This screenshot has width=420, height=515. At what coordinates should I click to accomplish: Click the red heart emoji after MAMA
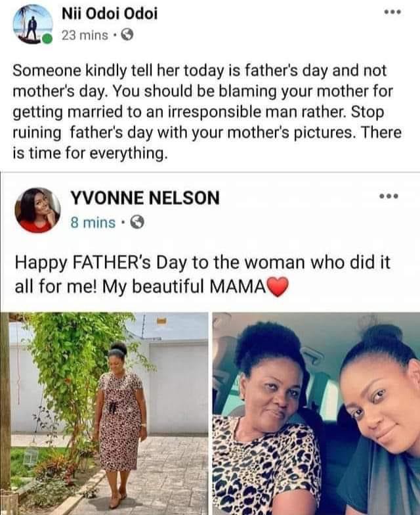tap(280, 287)
